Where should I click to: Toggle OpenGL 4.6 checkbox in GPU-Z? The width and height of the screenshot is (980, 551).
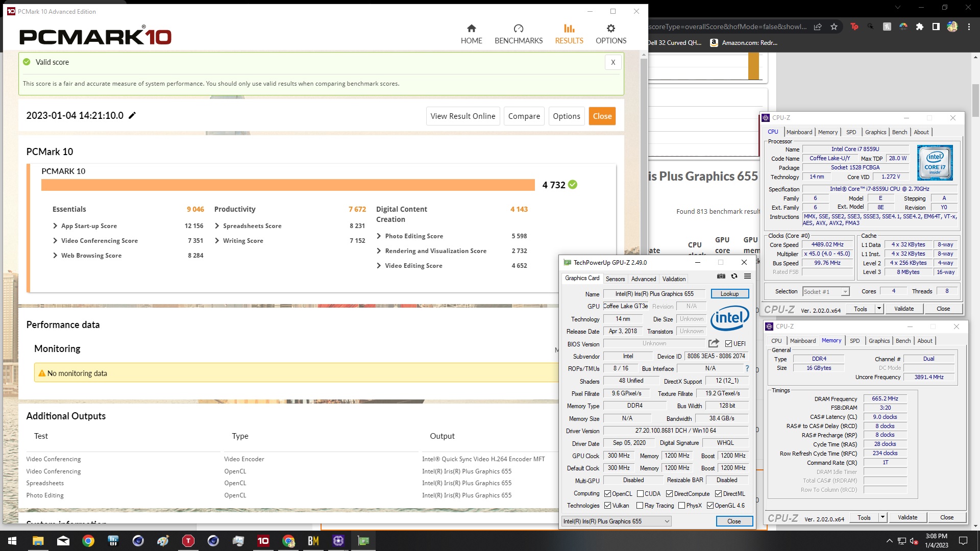tap(710, 506)
